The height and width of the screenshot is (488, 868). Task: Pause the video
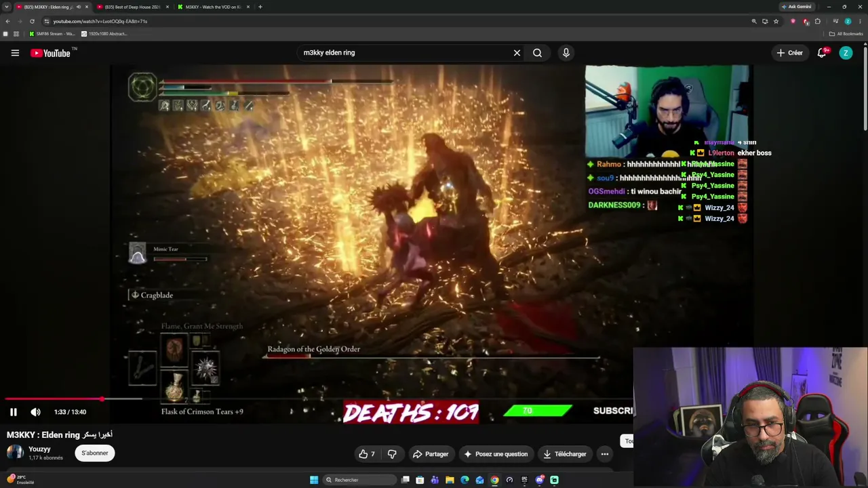13,412
